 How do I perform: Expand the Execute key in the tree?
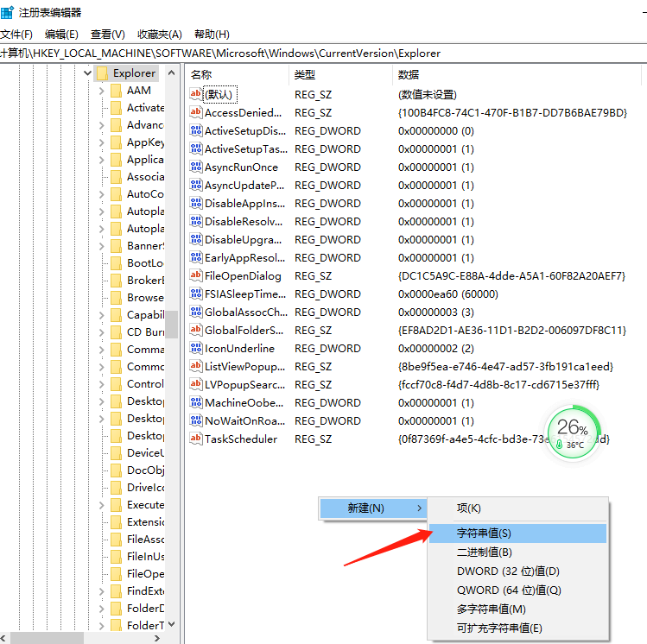(x=102, y=505)
